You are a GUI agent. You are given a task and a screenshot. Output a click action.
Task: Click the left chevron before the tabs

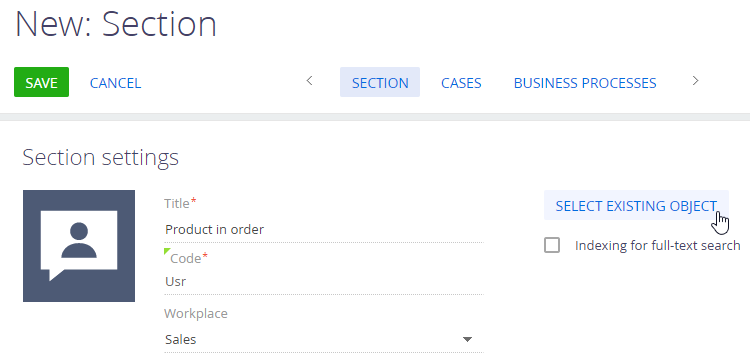pos(309,81)
